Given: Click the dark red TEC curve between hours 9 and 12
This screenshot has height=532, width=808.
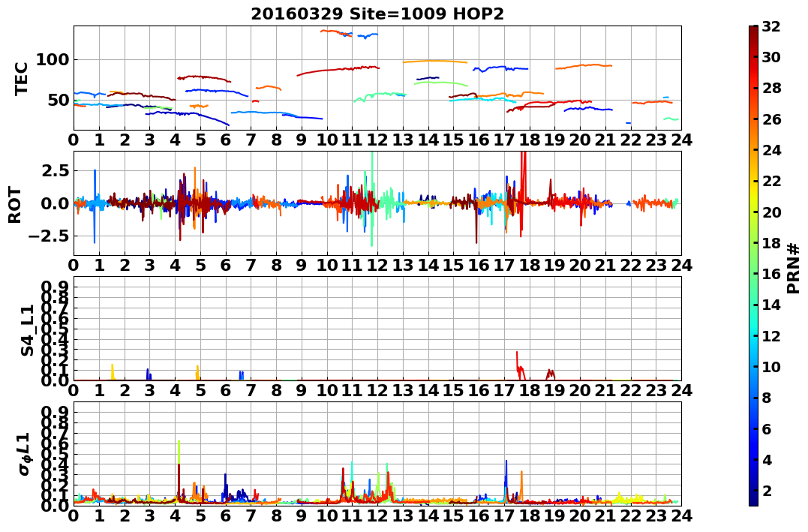Looking at the screenshot, I should coord(338,70).
